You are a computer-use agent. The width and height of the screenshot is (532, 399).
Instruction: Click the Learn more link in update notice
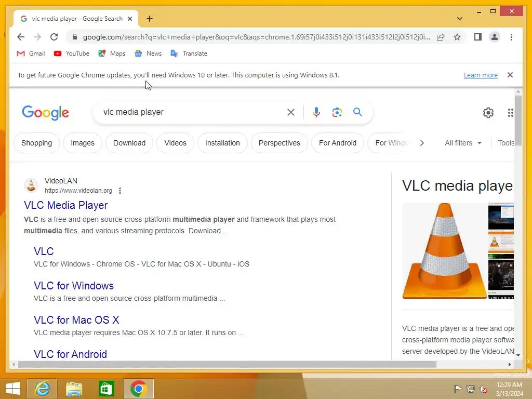click(x=481, y=75)
